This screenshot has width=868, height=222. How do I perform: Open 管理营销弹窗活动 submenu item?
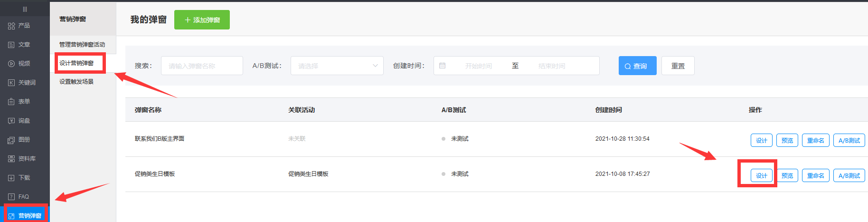[x=82, y=45]
